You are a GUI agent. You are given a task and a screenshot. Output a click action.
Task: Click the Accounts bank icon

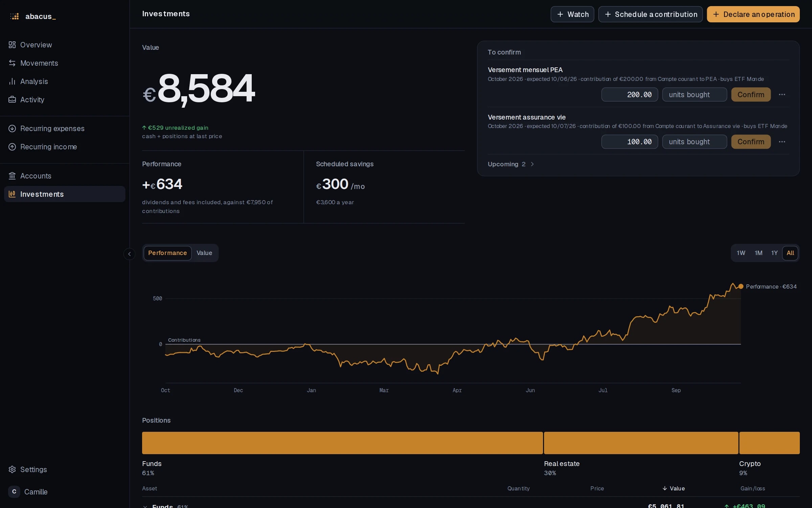tap(12, 176)
